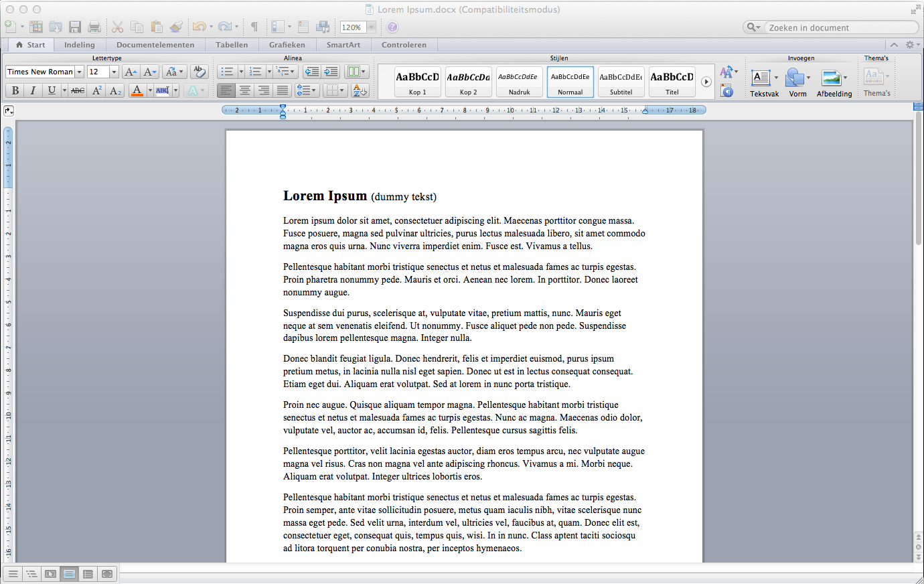
Task: Click the Decrease Indent icon
Action: pyautogui.click(x=312, y=72)
